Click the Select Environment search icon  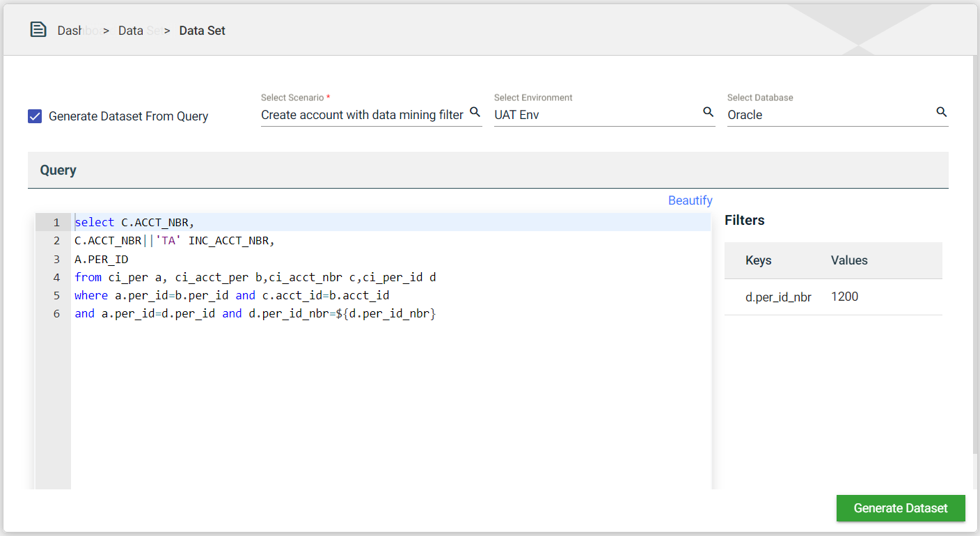(x=708, y=112)
